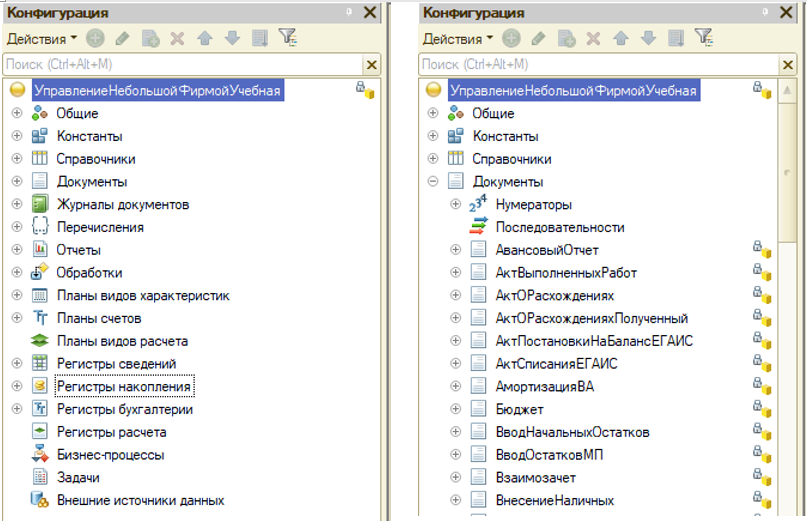This screenshot has height=521, width=807.
Task: Select ВводНачальныхОстатков document
Action: [x=572, y=432]
